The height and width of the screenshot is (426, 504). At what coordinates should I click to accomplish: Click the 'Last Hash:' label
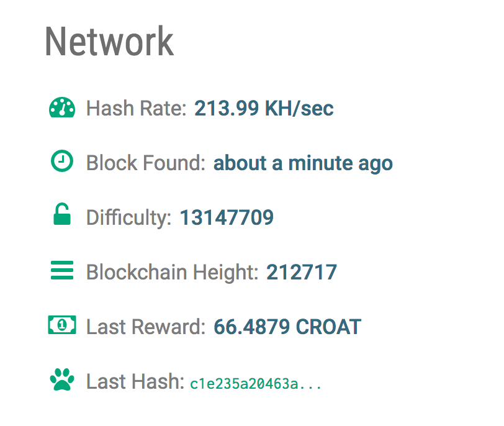point(135,382)
